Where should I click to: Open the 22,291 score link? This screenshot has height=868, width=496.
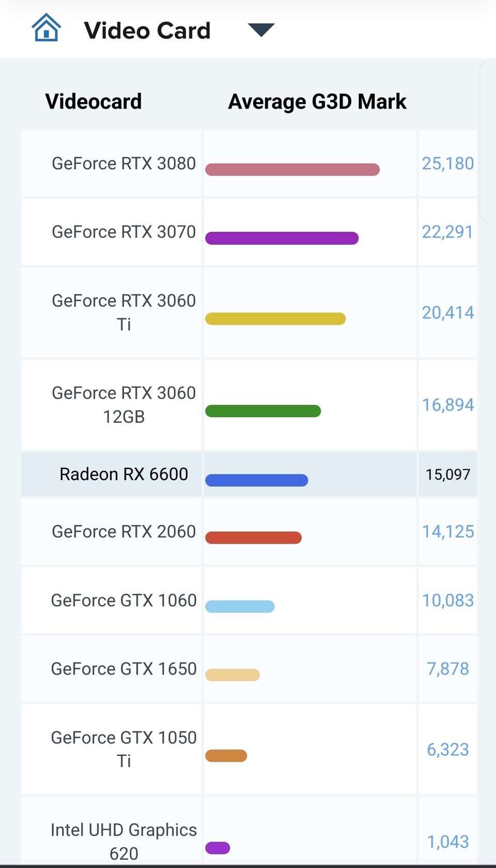click(x=447, y=232)
